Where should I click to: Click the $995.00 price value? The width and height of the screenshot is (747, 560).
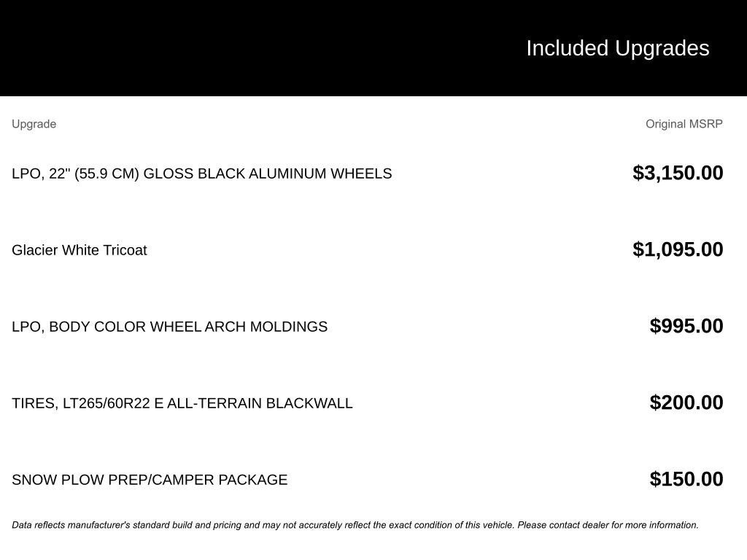[x=686, y=326]
